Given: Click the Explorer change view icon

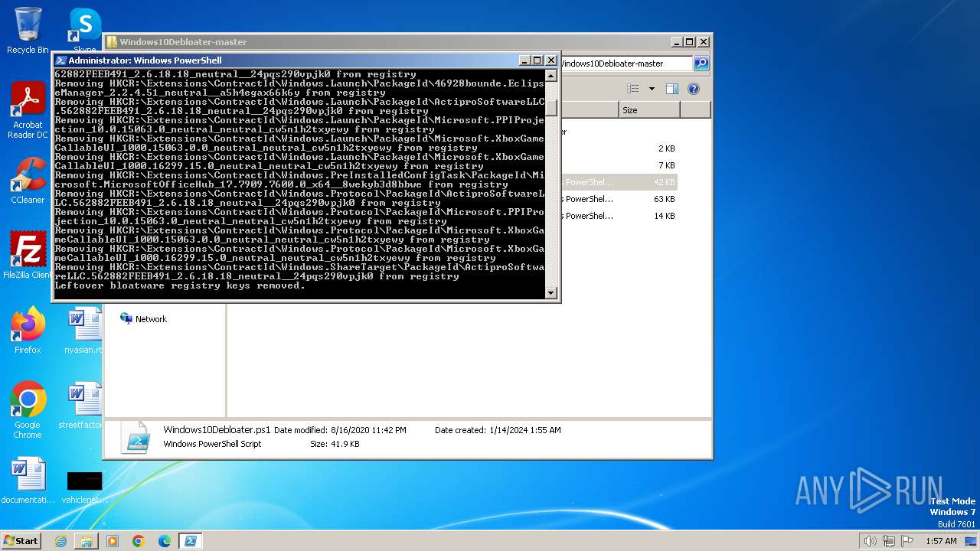Looking at the screenshot, I should (x=633, y=89).
